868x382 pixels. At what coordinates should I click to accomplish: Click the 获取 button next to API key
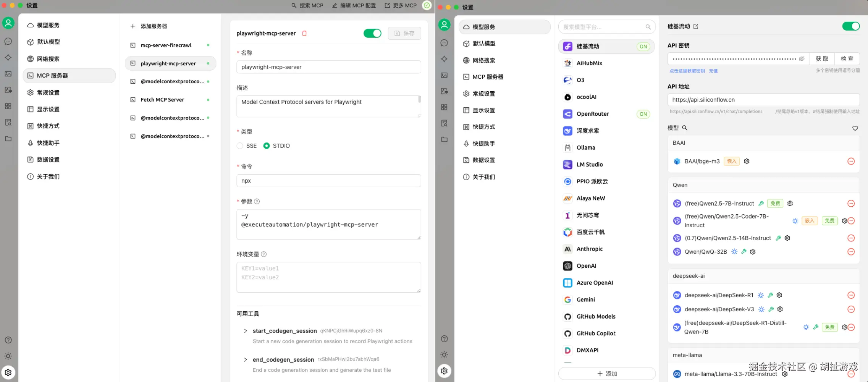tap(822, 58)
